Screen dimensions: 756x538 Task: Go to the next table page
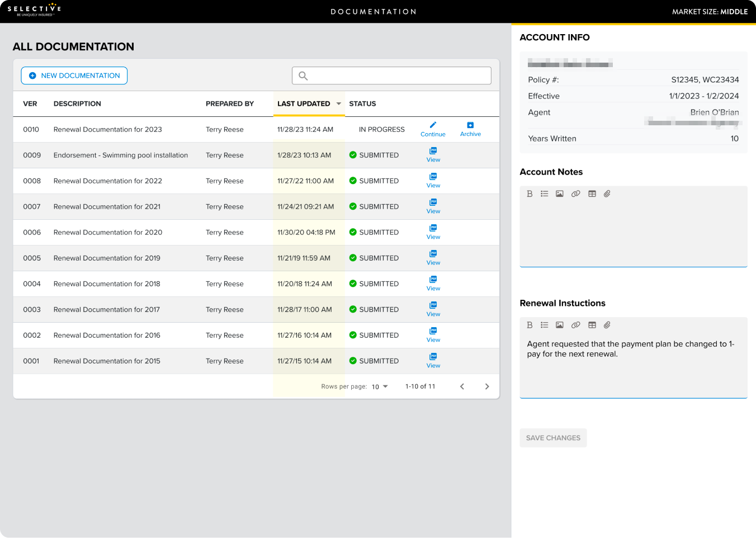[x=487, y=386]
